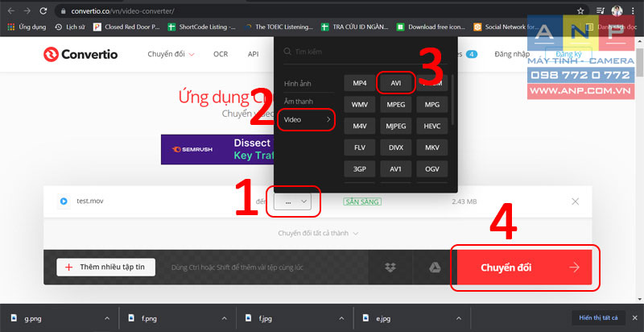644x332 pixels.
Task: Expand options for e.jpg download
Action: pyautogui.click(x=459, y=318)
